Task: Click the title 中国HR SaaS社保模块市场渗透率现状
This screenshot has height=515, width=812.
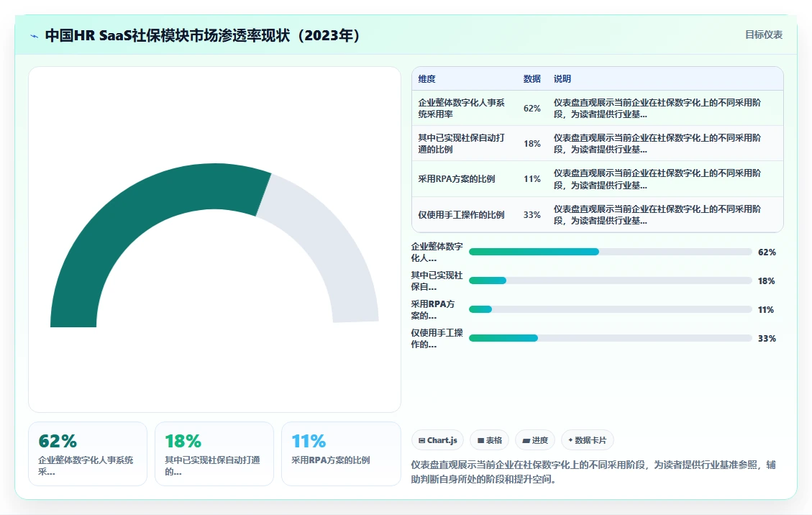Action: pos(203,35)
